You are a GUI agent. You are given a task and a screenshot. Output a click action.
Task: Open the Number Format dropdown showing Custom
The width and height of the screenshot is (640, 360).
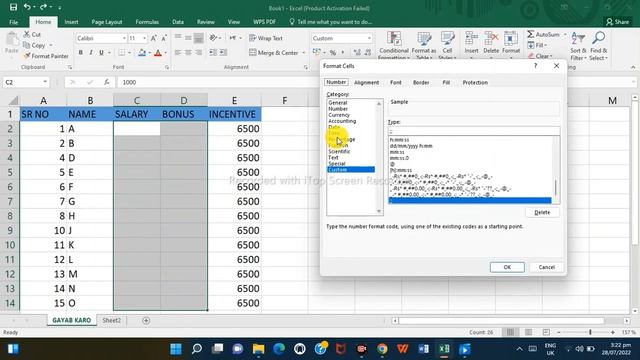tap(369, 38)
